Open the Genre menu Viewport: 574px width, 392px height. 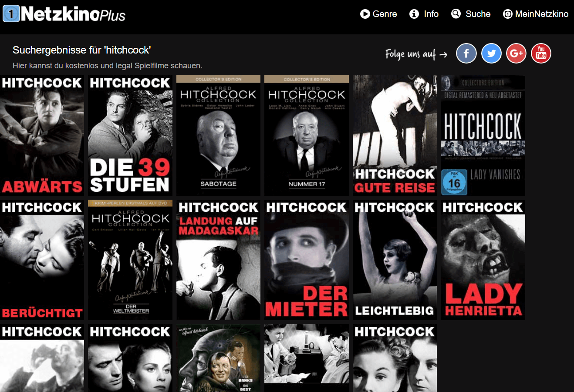click(378, 14)
